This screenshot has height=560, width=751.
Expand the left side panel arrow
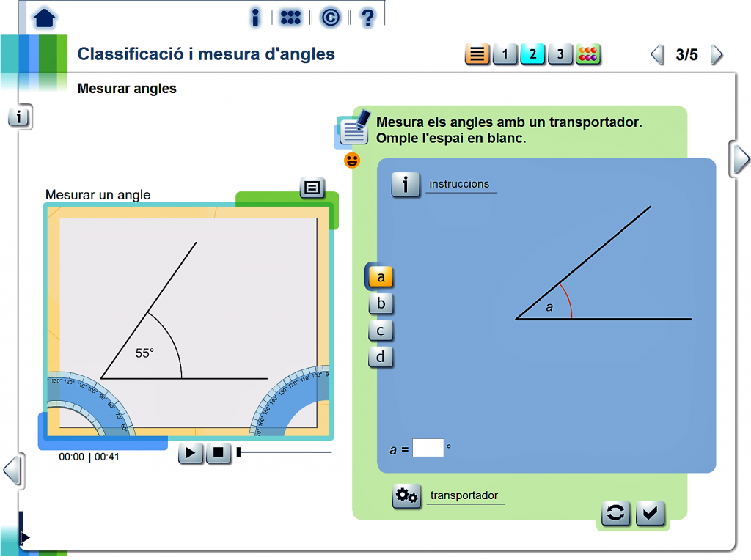12,469
